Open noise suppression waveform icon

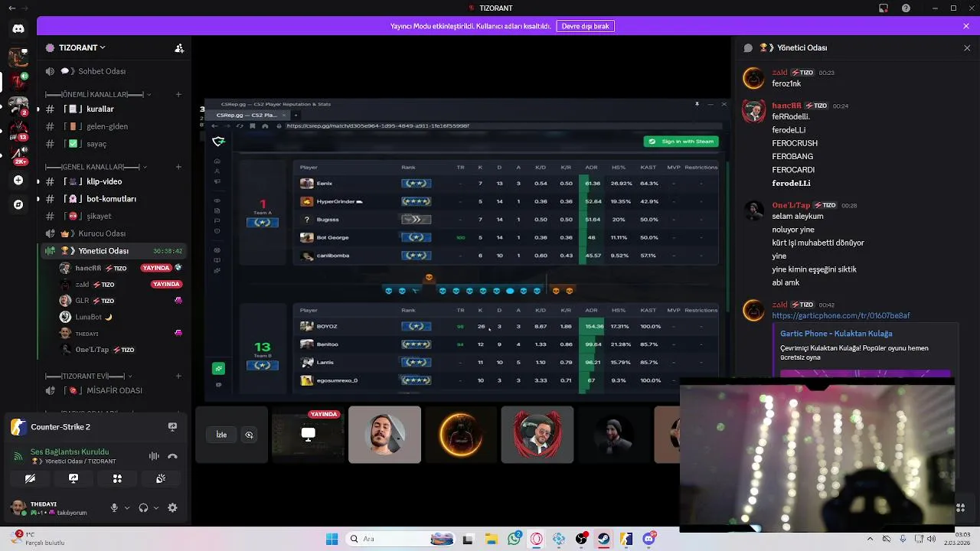pyautogui.click(x=154, y=456)
